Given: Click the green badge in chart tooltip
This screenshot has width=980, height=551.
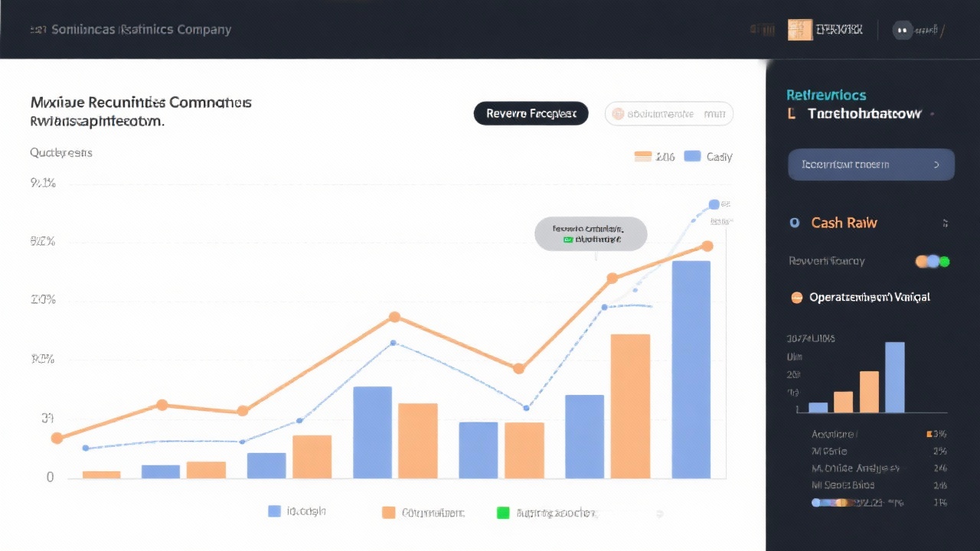Looking at the screenshot, I should (x=567, y=240).
